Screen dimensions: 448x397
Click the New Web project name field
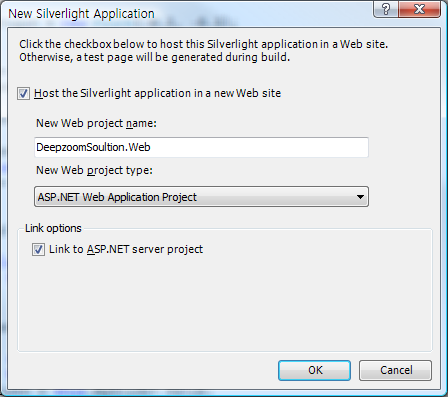(x=201, y=147)
